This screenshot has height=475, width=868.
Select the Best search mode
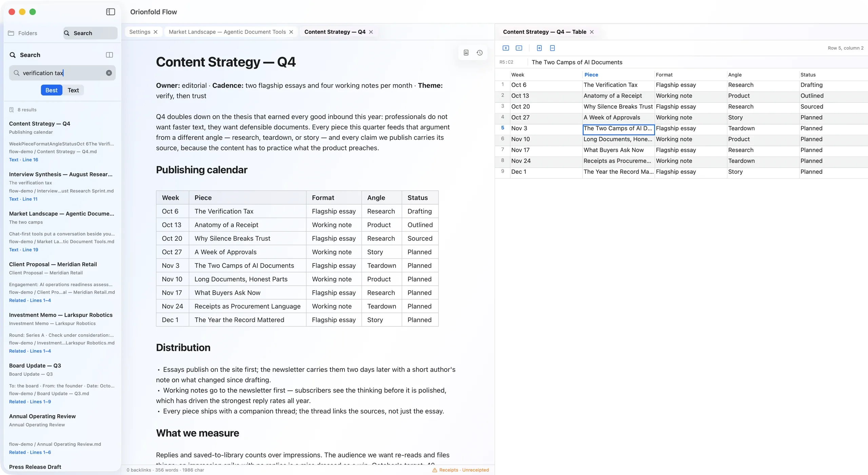pos(52,90)
